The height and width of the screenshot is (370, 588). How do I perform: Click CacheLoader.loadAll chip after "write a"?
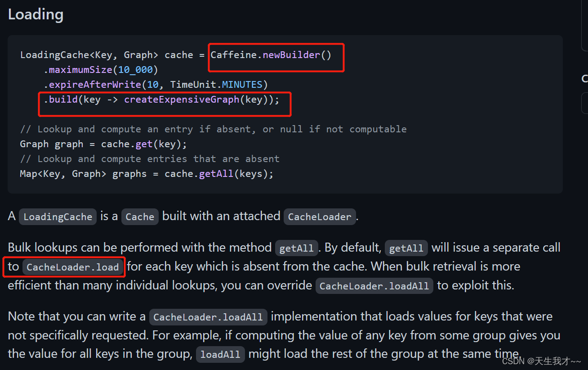coord(208,317)
